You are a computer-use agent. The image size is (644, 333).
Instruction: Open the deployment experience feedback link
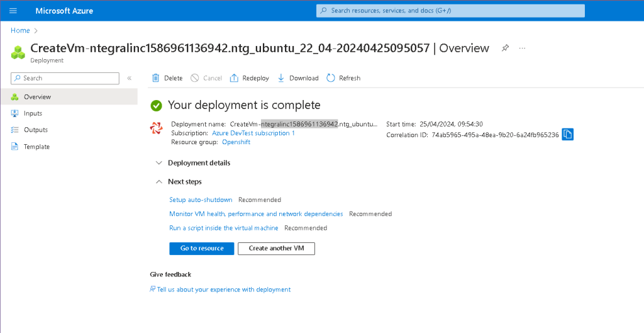224,290
